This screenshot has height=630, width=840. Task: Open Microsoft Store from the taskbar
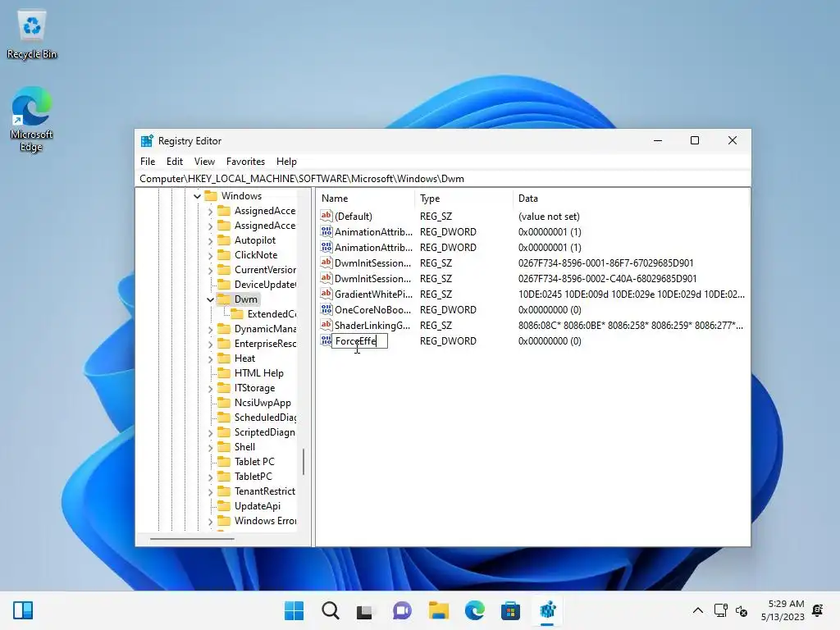(x=510, y=610)
